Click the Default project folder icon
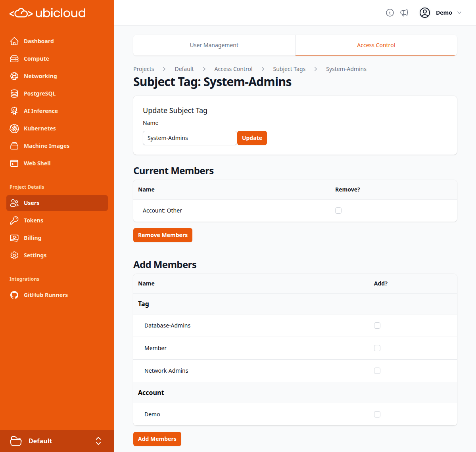The image size is (476, 452). click(x=16, y=441)
